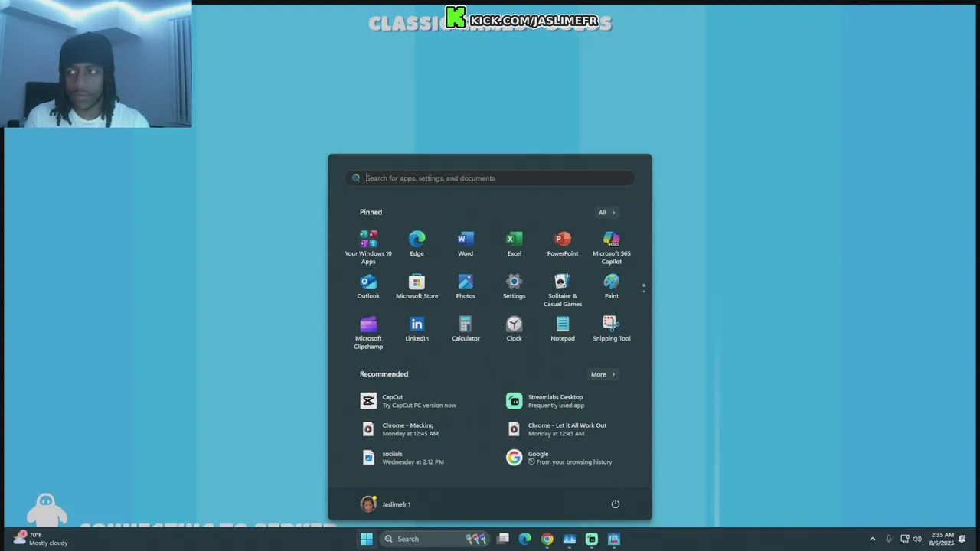The height and width of the screenshot is (551, 980).
Task: Open Your Windows 10 Apps pinned tile
Action: click(368, 247)
